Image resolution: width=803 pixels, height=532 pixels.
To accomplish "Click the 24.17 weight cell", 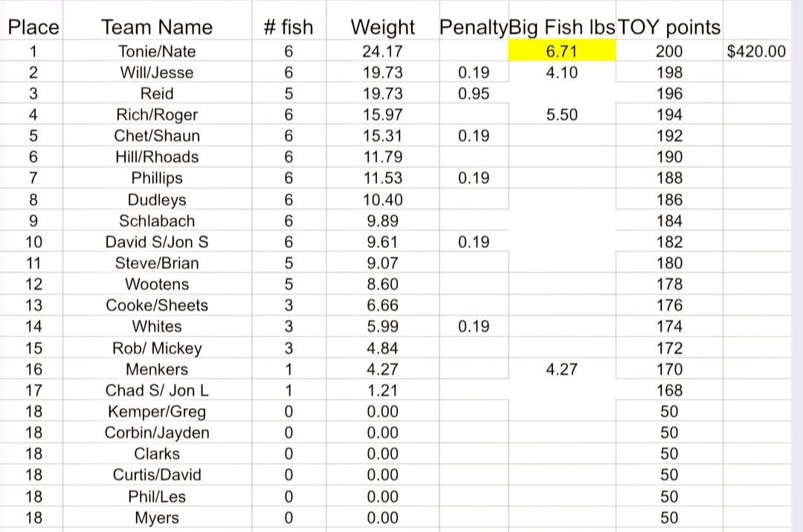I will 383,52.
